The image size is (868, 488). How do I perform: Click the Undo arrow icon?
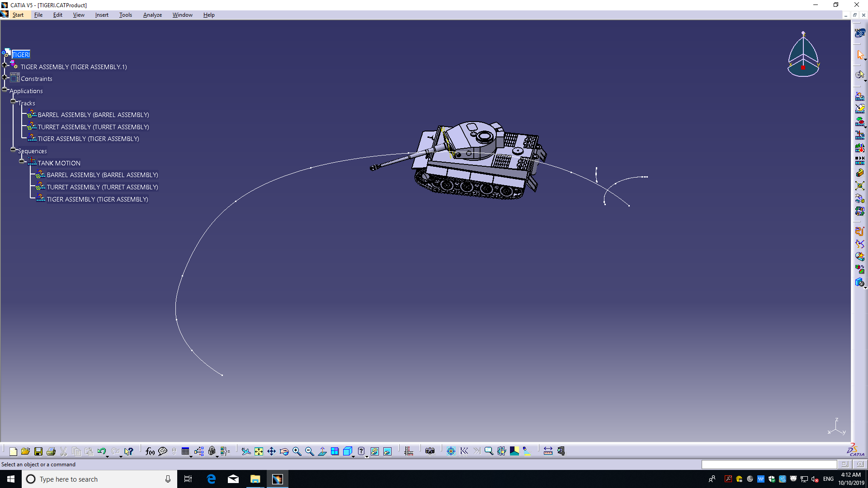101,451
